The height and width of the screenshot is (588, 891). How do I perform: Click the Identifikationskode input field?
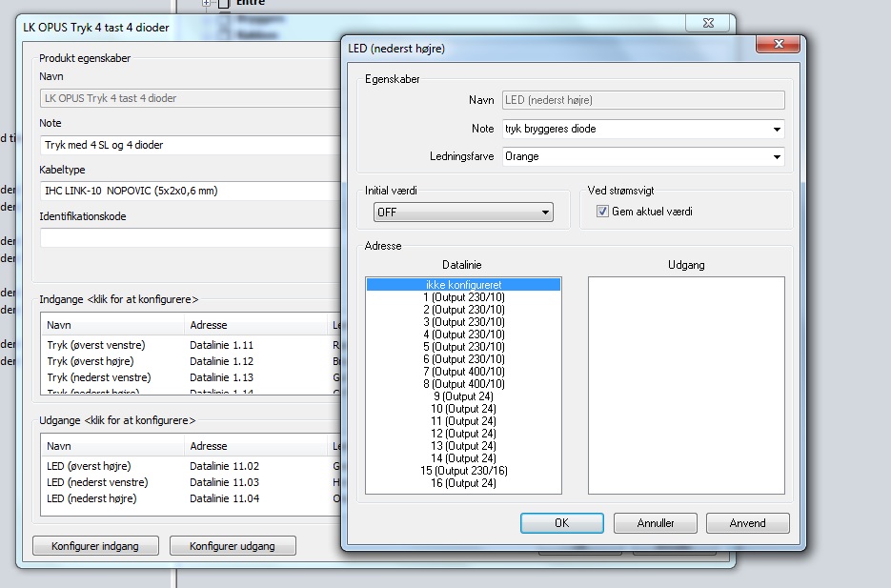click(191, 238)
